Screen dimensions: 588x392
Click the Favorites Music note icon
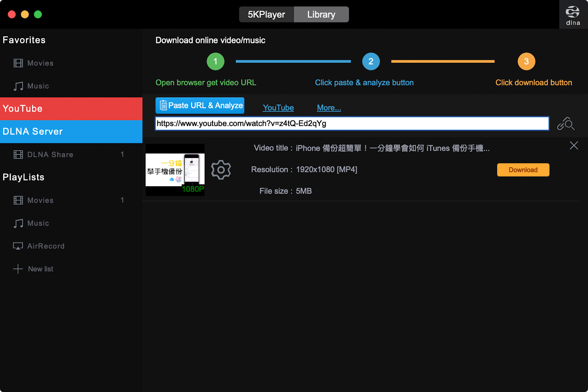(x=18, y=86)
